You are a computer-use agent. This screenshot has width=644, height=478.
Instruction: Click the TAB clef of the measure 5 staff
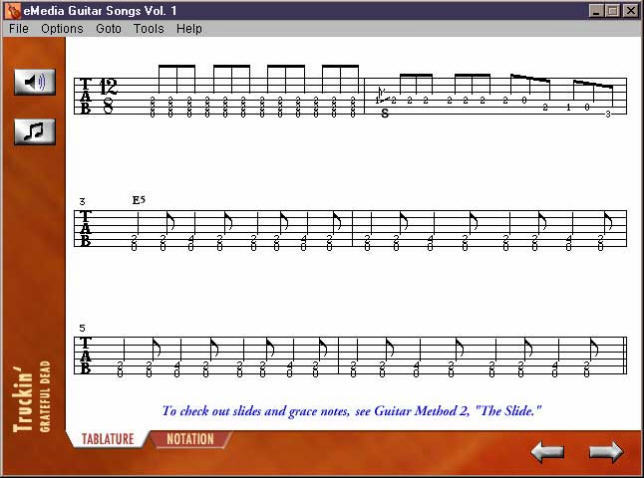pos(85,356)
